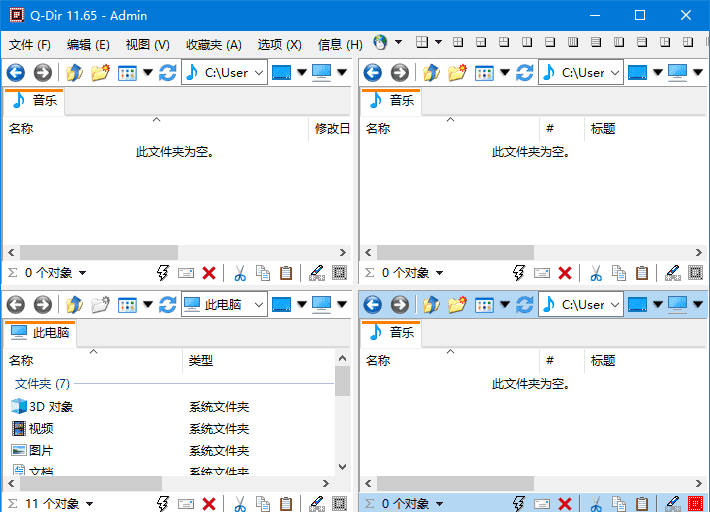Expand the view mode dropdown arrow in top-left pane
710x512 pixels.
point(148,72)
